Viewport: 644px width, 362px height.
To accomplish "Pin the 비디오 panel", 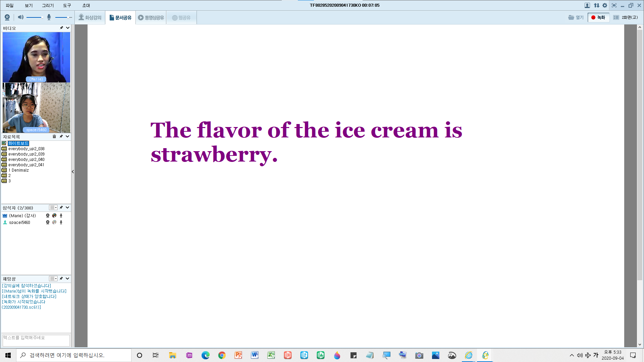I will point(61,28).
